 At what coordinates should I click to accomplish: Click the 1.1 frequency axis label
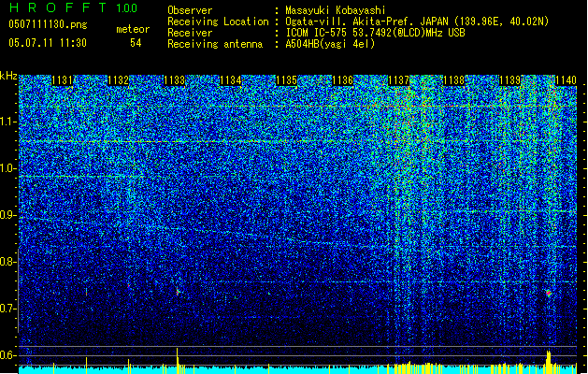[8, 122]
